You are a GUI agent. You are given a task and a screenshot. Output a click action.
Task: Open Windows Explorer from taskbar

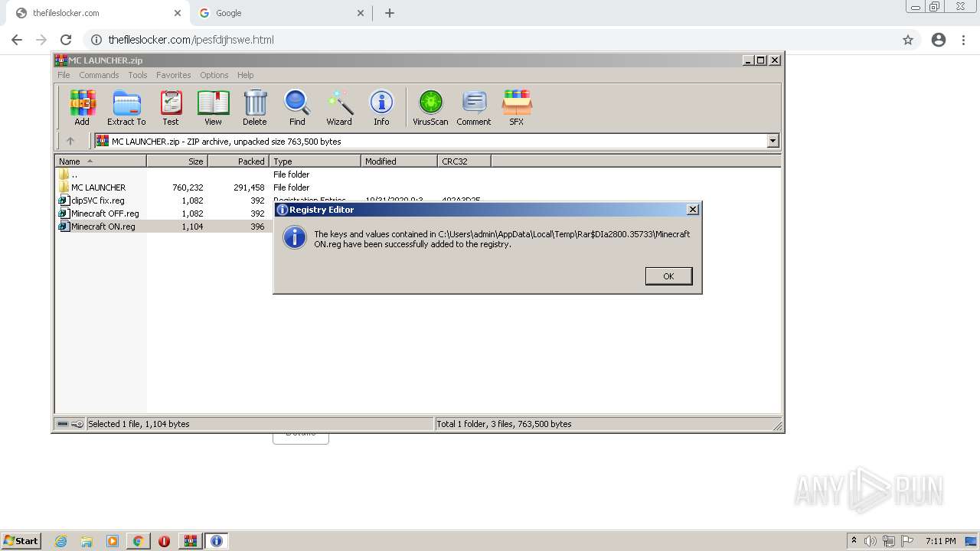pos(87,541)
